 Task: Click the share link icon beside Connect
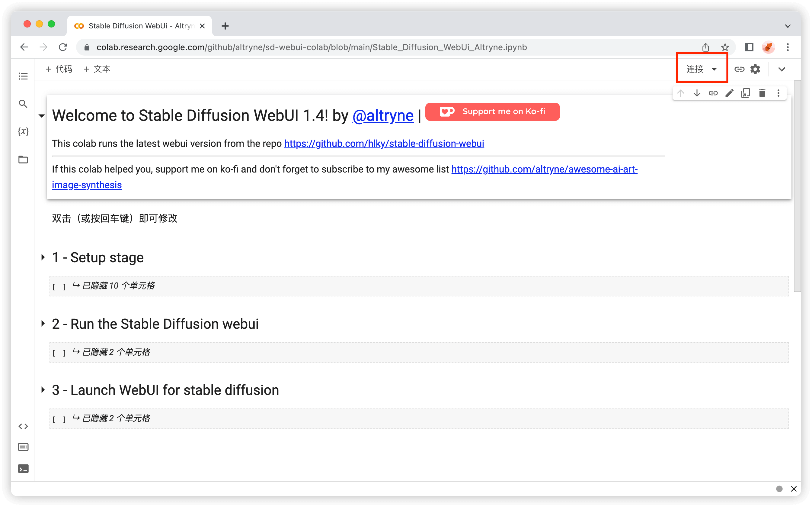pyautogui.click(x=739, y=69)
